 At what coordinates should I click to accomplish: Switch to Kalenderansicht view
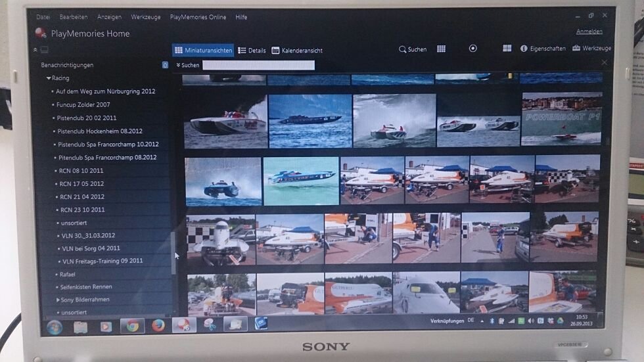[x=297, y=50]
